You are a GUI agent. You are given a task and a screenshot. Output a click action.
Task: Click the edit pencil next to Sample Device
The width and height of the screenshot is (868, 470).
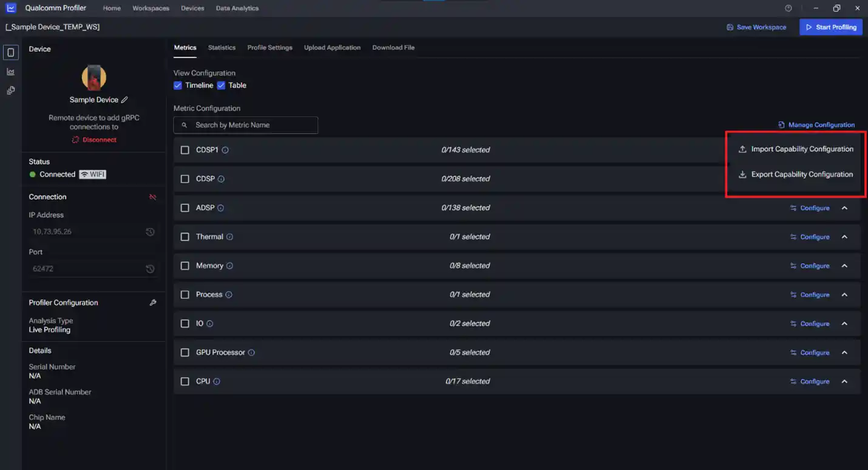click(x=124, y=99)
